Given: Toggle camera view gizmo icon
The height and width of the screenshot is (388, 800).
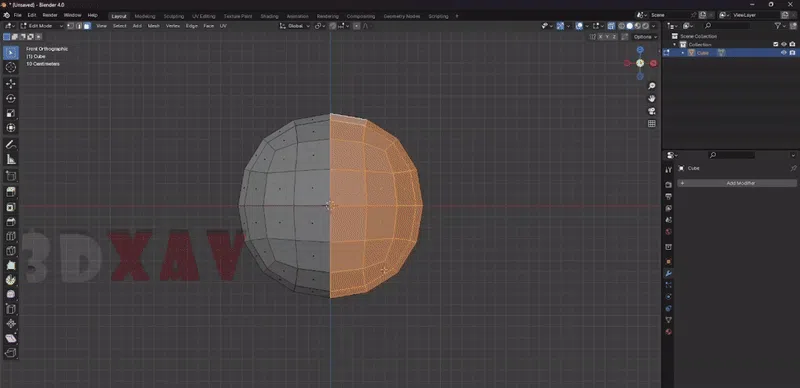Looking at the screenshot, I should click(652, 111).
